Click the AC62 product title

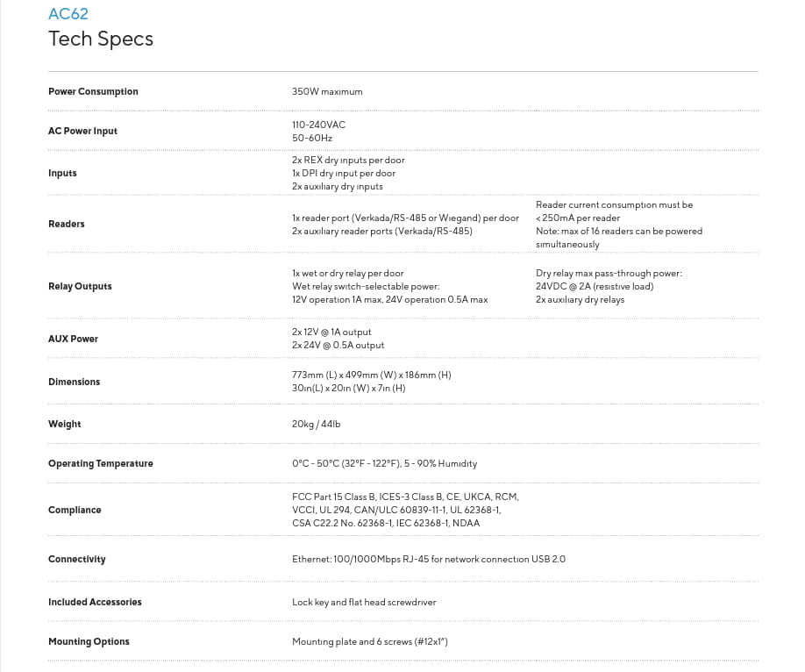pos(68,14)
